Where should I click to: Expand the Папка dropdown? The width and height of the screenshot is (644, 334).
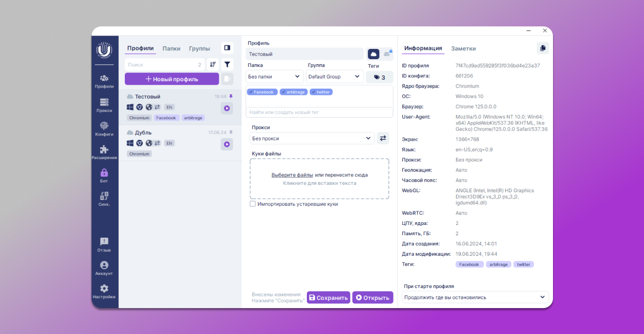point(275,77)
